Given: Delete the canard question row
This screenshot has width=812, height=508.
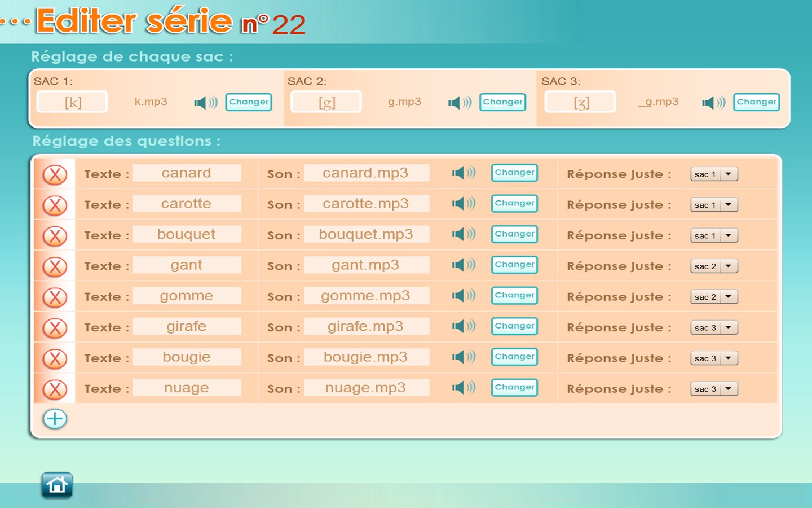Looking at the screenshot, I should coord(55,174).
